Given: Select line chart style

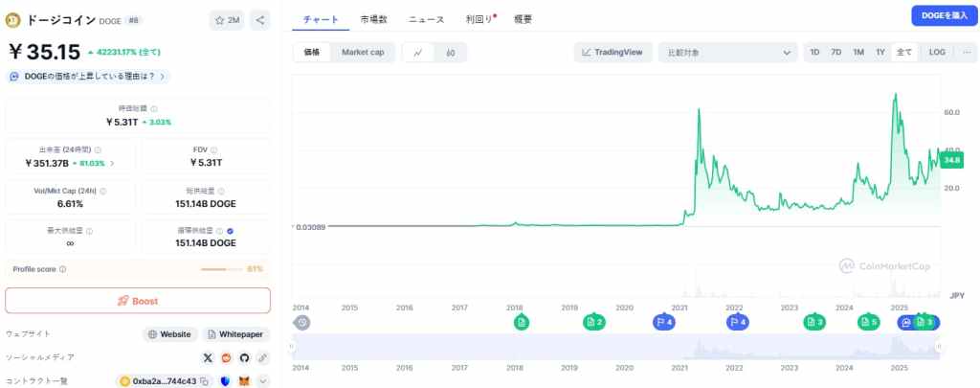Looking at the screenshot, I should (x=418, y=53).
